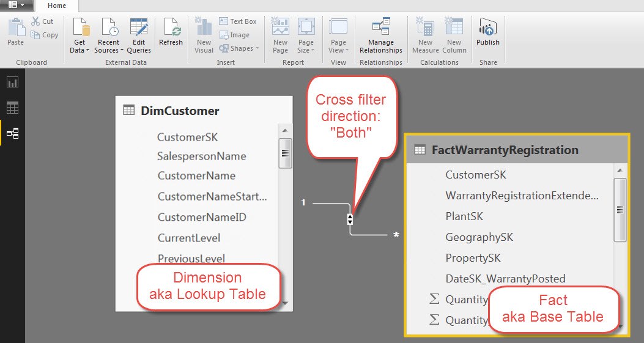Open the Manage Relationships dialog
This screenshot has height=343, width=644.
pos(381,35)
